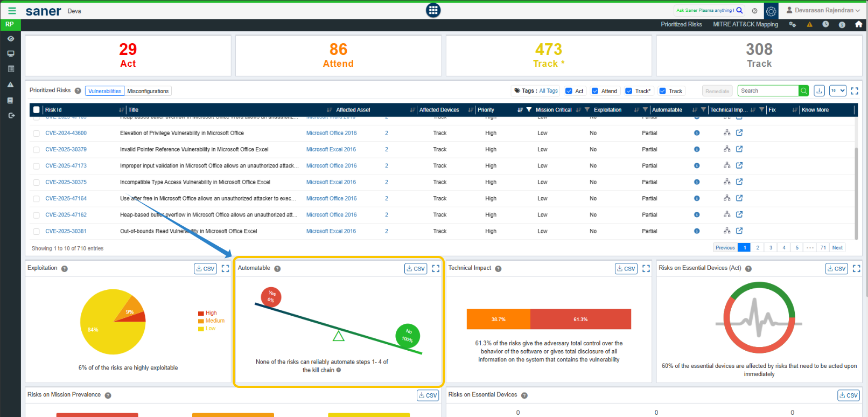The width and height of the screenshot is (868, 417).
Task: Switch to the Vulnerabilities tab
Action: tap(104, 91)
